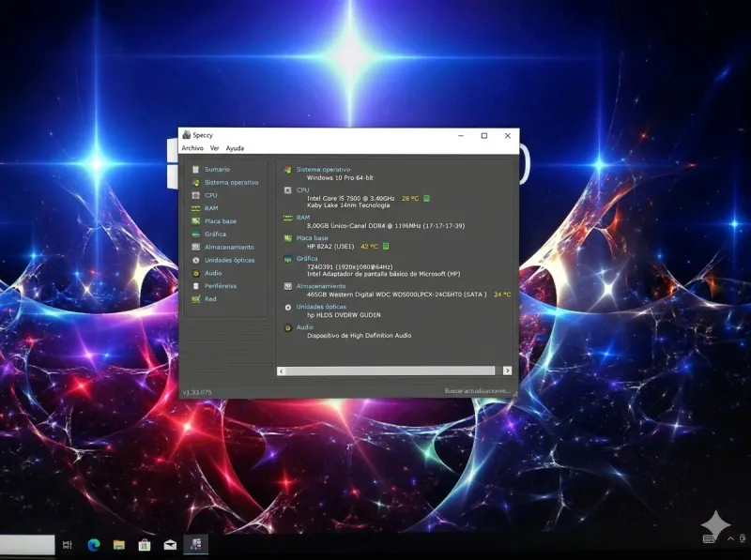Click the Windows flag icon in summary
751x560 pixels.
coord(287,170)
